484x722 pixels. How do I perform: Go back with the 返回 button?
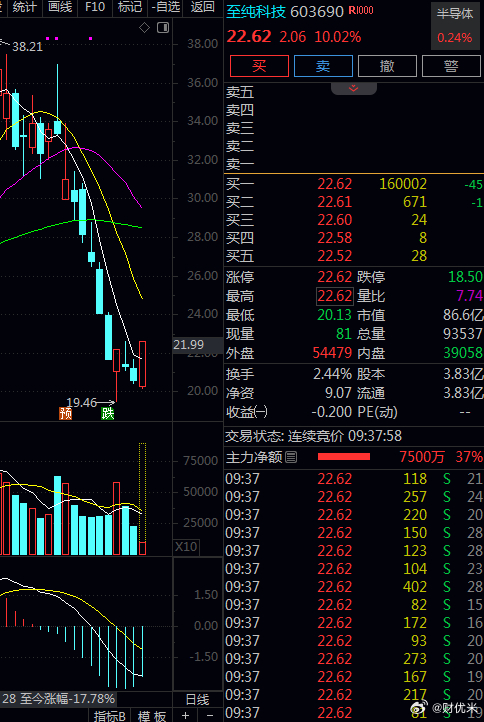point(203,7)
